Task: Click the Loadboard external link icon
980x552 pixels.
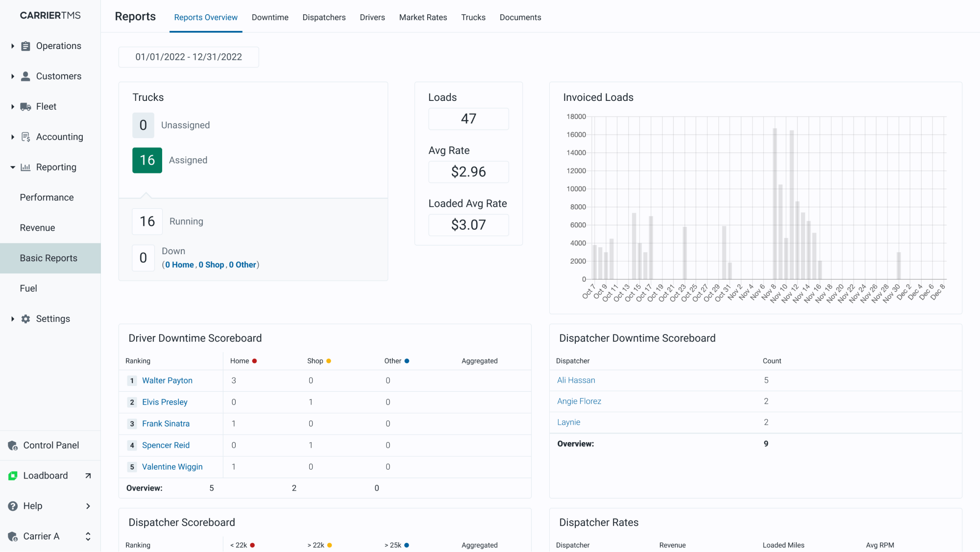Action: tap(88, 475)
